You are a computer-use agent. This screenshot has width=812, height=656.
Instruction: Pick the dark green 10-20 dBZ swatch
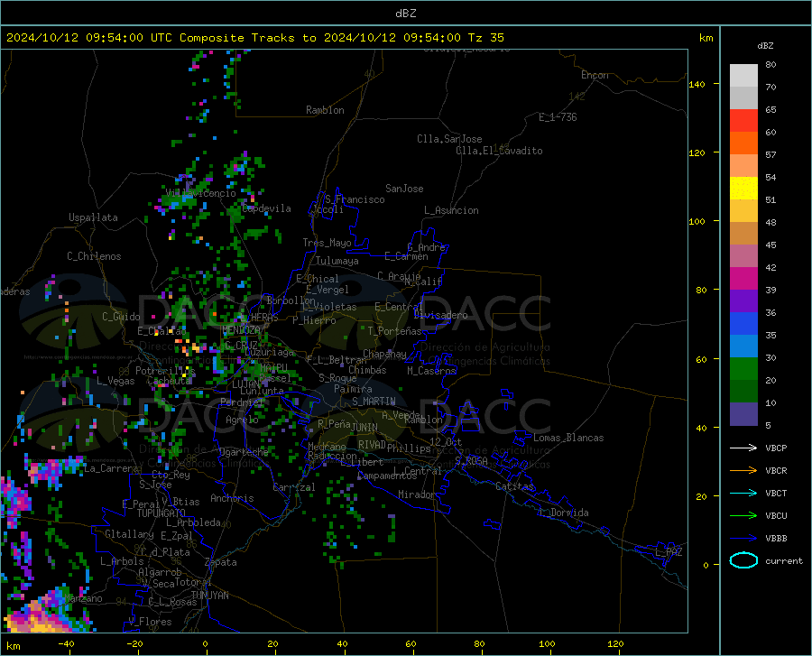[743, 392]
